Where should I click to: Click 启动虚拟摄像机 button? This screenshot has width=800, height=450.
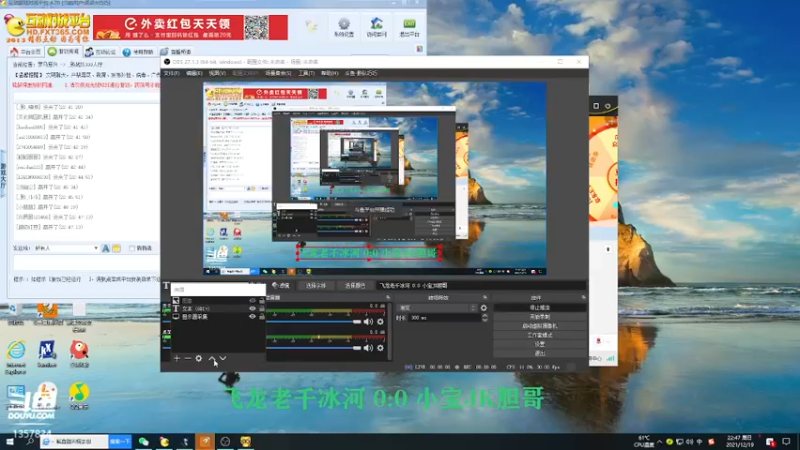coord(540,326)
